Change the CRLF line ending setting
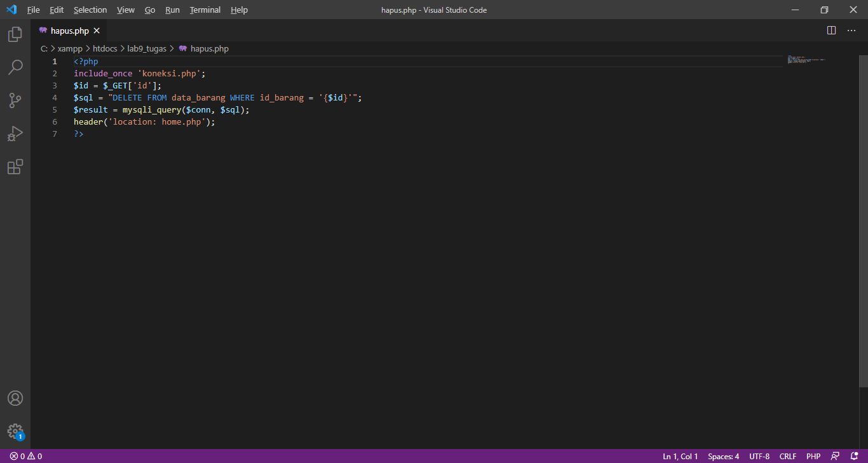 click(787, 455)
